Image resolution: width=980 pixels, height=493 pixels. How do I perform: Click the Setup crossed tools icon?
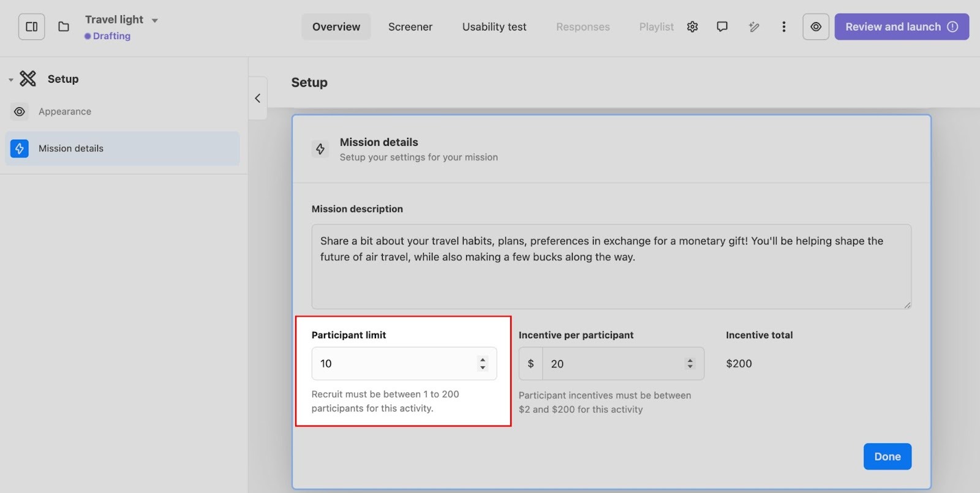tap(28, 78)
